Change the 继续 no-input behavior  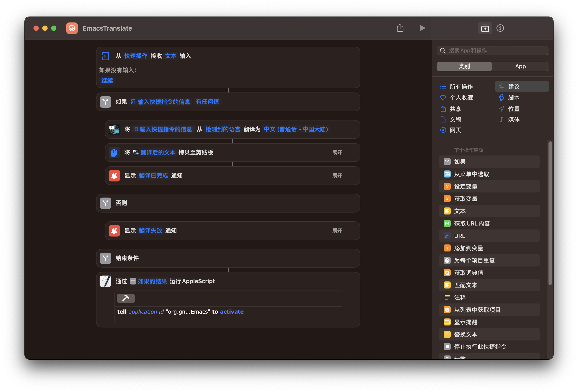click(x=107, y=81)
